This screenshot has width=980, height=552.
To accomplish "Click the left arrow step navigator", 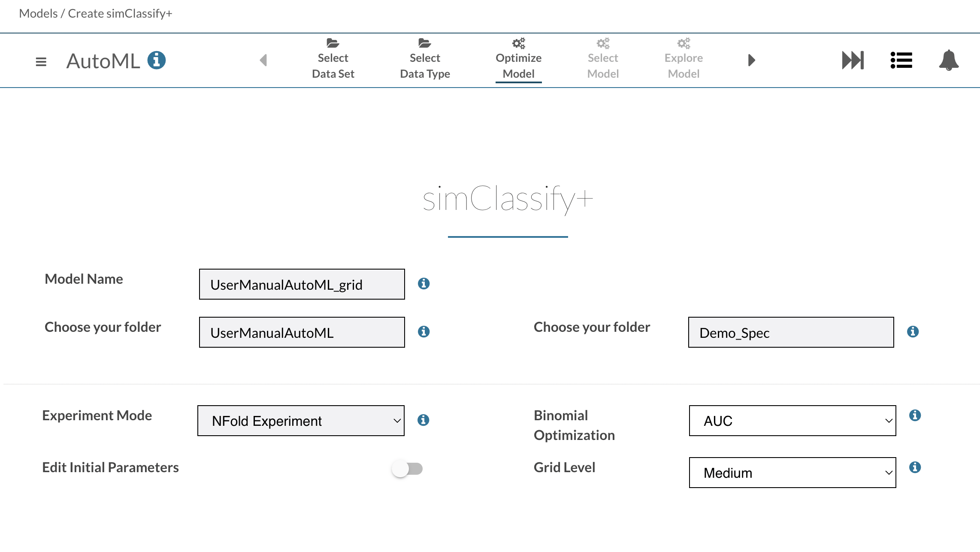I will point(263,60).
